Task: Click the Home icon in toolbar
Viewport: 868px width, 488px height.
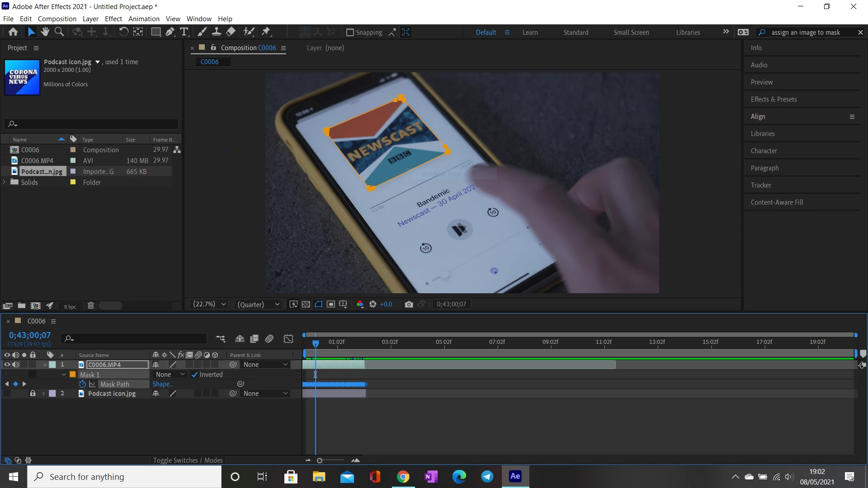Action: pyautogui.click(x=13, y=32)
